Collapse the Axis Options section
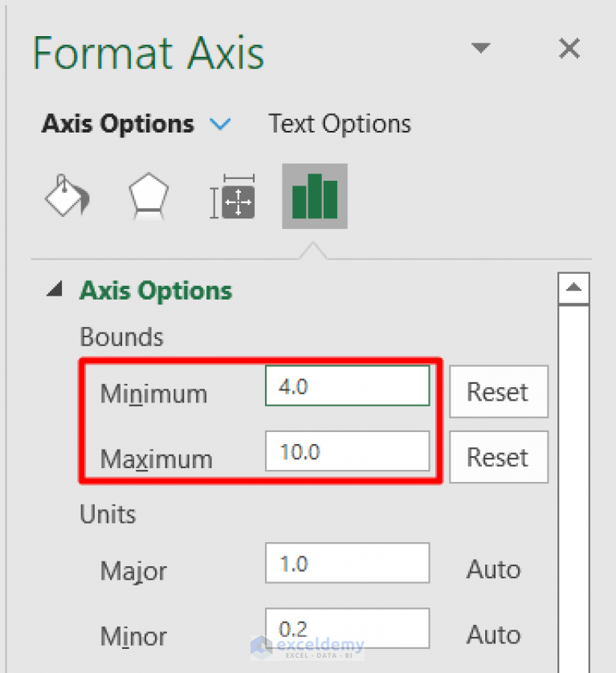Image resolution: width=616 pixels, height=673 pixels. point(54,292)
